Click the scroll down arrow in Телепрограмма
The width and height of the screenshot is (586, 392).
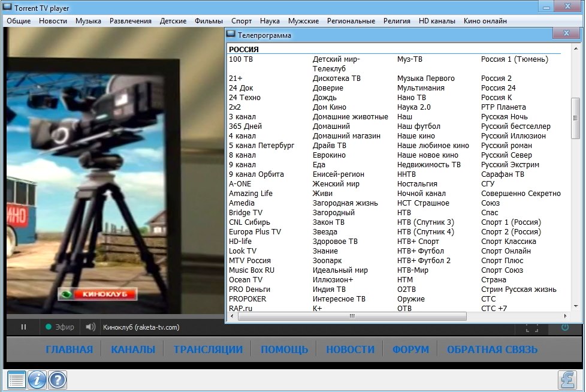click(x=576, y=306)
